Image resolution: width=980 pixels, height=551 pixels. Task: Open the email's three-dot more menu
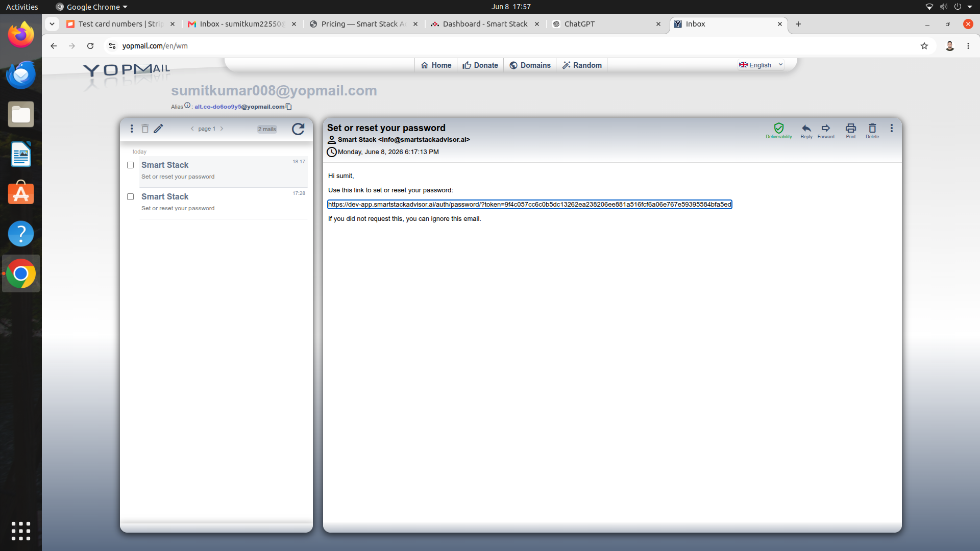[x=892, y=129]
